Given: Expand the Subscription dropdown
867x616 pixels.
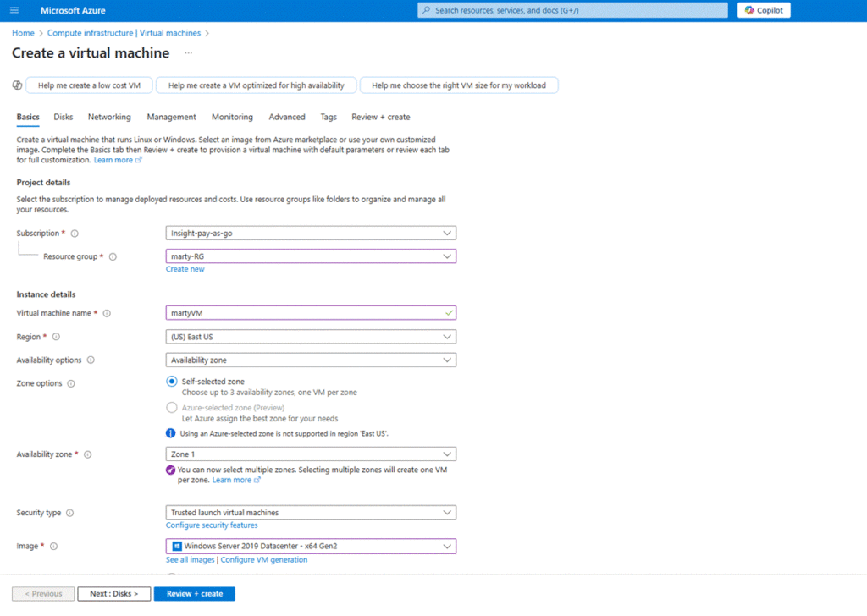Looking at the screenshot, I should pyautogui.click(x=311, y=233).
